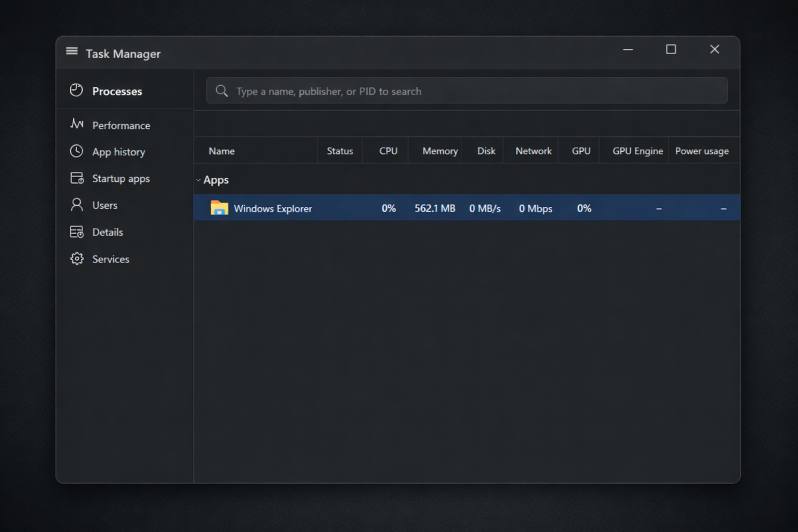Focus the name, publisher, or PID search box
798x532 pixels.
467,91
